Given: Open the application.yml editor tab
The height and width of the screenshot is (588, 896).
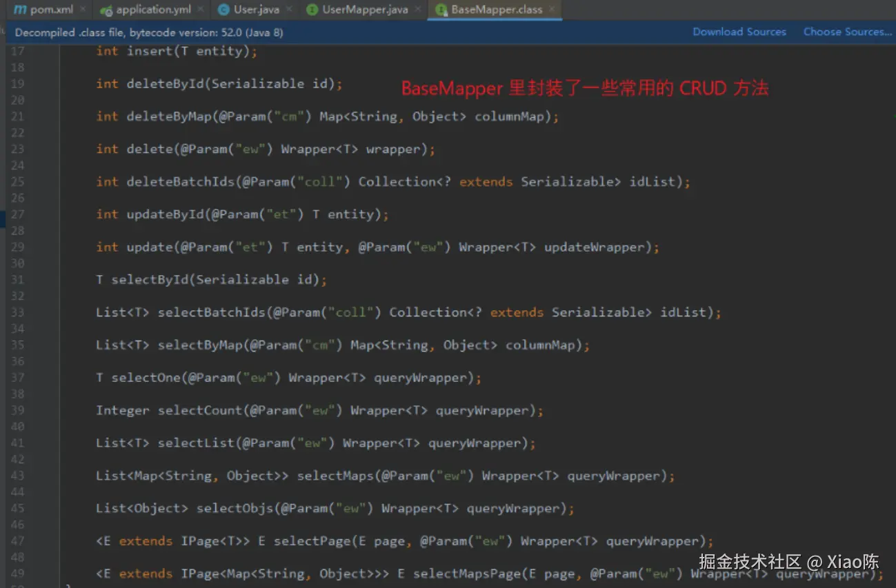Looking at the screenshot, I should (146, 10).
